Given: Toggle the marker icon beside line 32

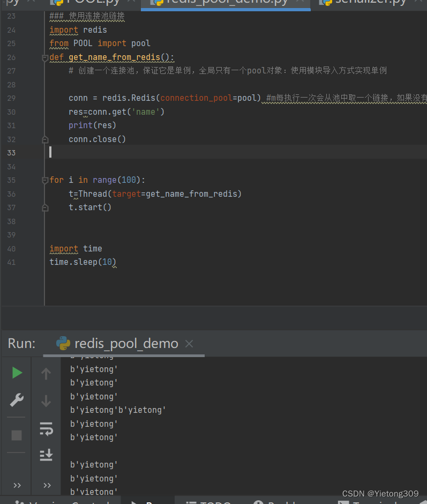Looking at the screenshot, I should click(x=45, y=139).
